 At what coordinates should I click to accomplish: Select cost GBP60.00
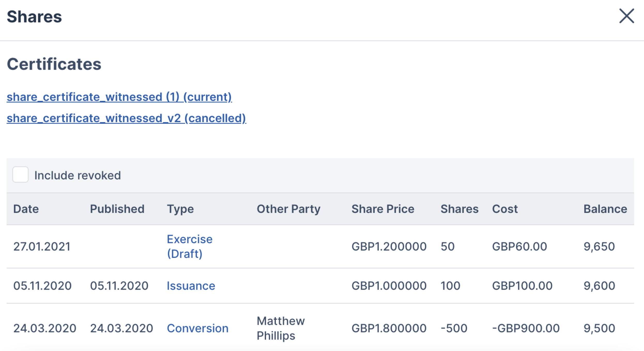point(519,246)
